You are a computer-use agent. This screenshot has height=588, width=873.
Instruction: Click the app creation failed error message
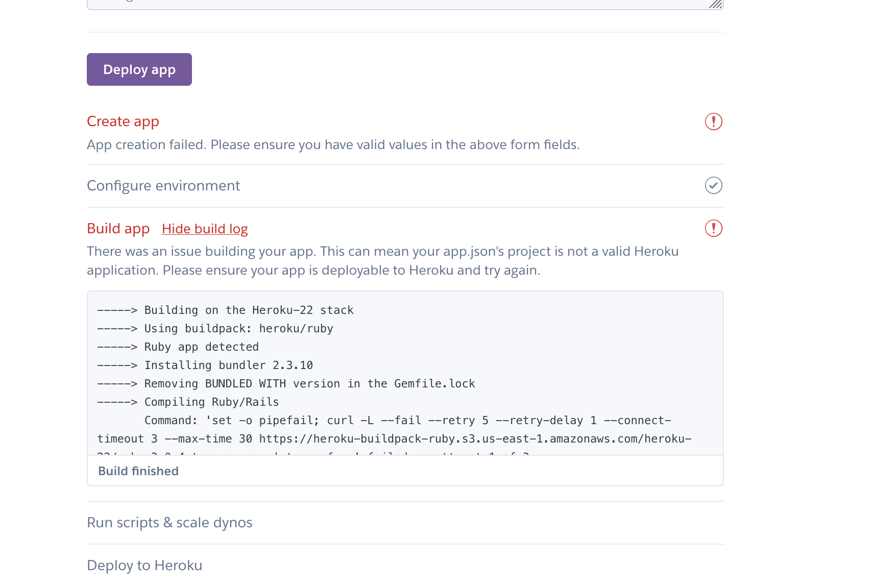[x=333, y=144]
